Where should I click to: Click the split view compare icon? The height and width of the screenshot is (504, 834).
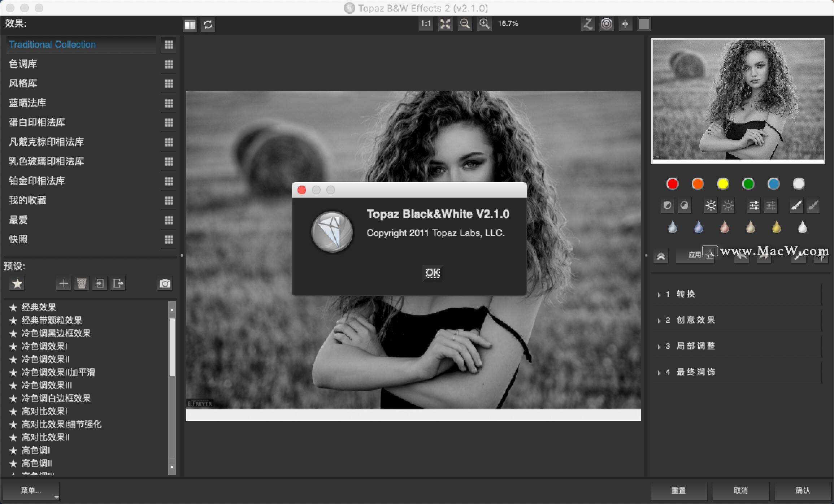[x=190, y=25]
